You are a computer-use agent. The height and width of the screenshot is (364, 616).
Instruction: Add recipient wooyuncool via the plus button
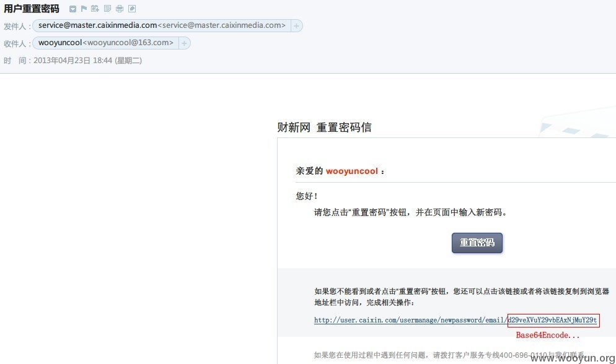click(184, 43)
